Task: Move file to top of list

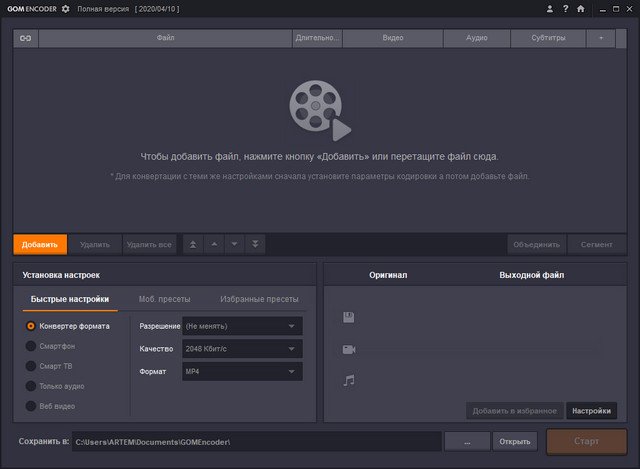Action: point(192,244)
